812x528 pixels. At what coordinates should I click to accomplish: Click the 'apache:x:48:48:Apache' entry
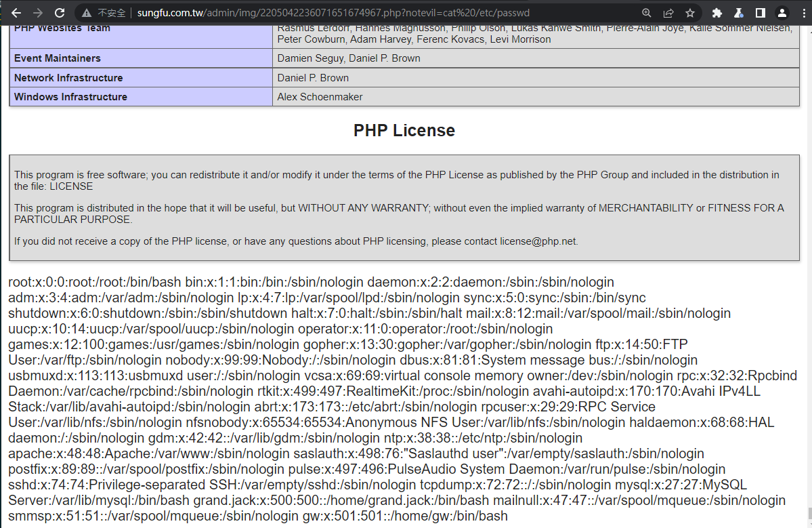tap(149, 454)
